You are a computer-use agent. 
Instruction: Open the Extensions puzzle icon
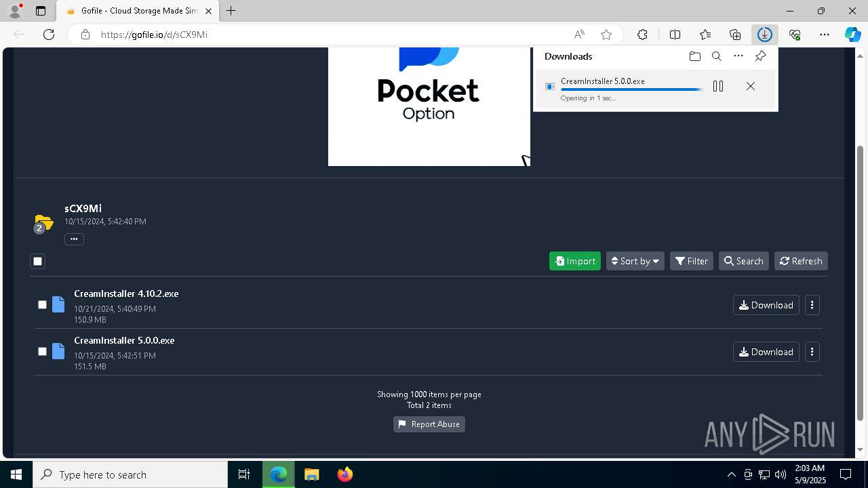[x=642, y=35]
